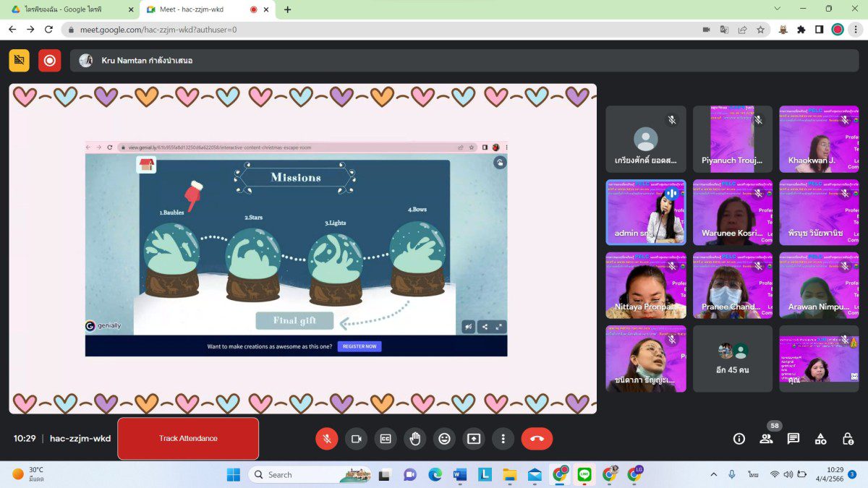
Task: Open Word from the taskbar
Action: pyautogui.click(x=460, y=475)
